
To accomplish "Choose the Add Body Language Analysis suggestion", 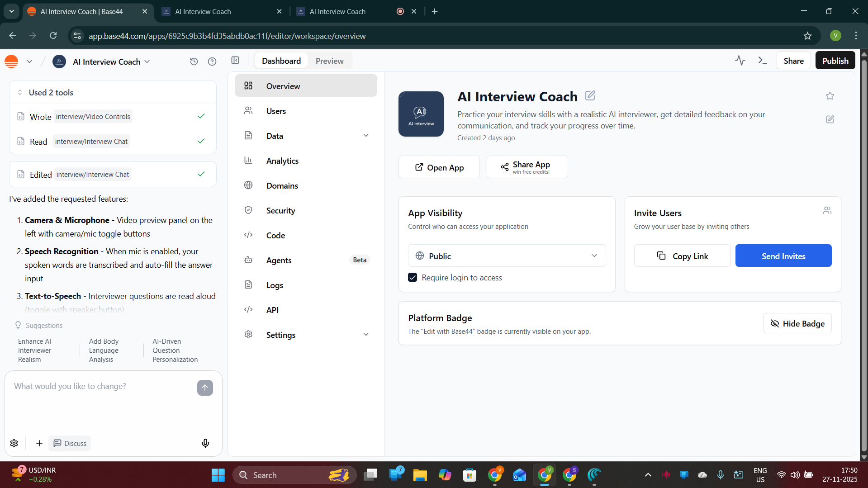I will tap(104, 351).
